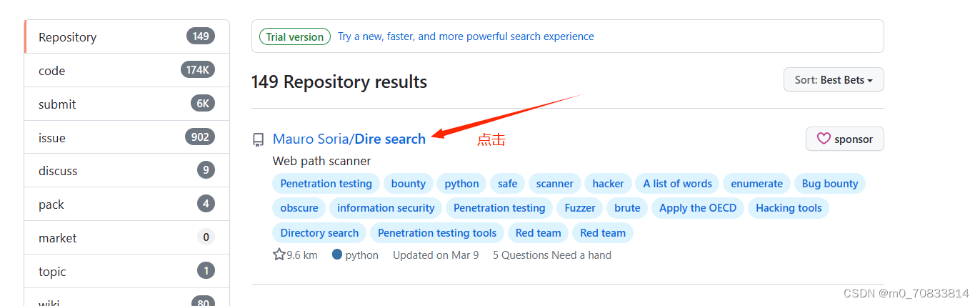Viewport: 980px width, 306px height.
Task: Click the 'bounty' topic tag
Action: [x=409, y=183]
